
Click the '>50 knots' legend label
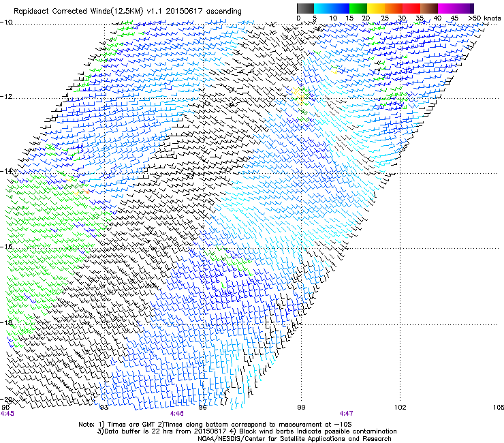click(x=484, y=18)
